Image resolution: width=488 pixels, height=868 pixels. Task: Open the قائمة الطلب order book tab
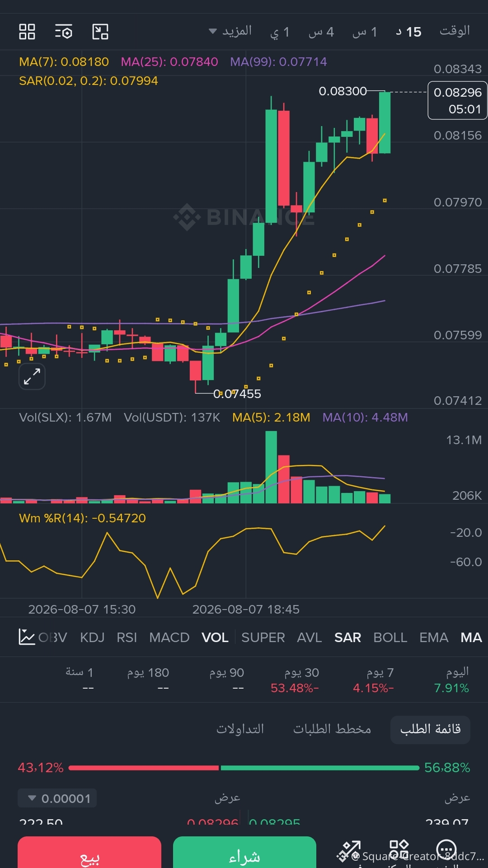pos(430,729)
